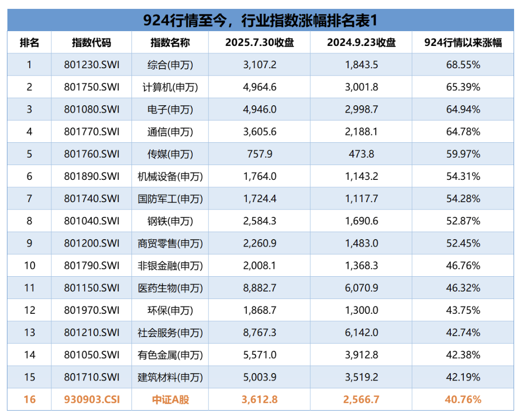
Task: Select the closing value 8,767.3
Action: 260,332
